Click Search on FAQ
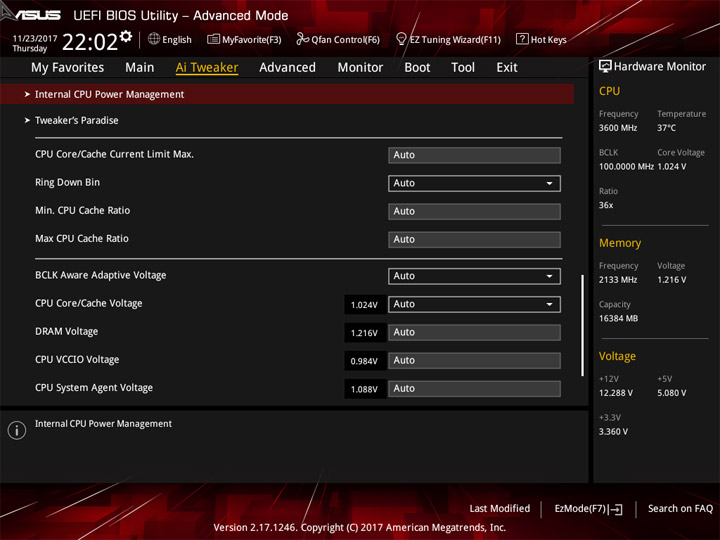Image resolution: width=720 pixels, height=540 pixels. click(x=680, y=509)
